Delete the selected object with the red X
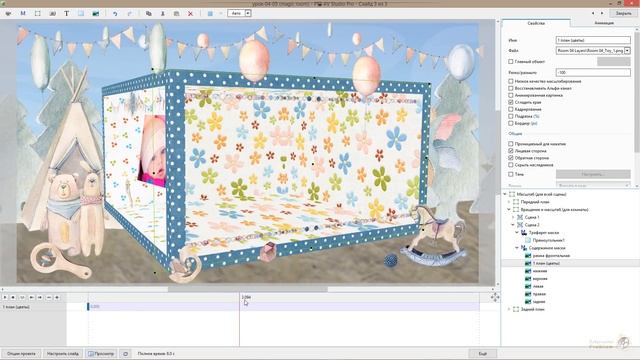 point(190,13)
